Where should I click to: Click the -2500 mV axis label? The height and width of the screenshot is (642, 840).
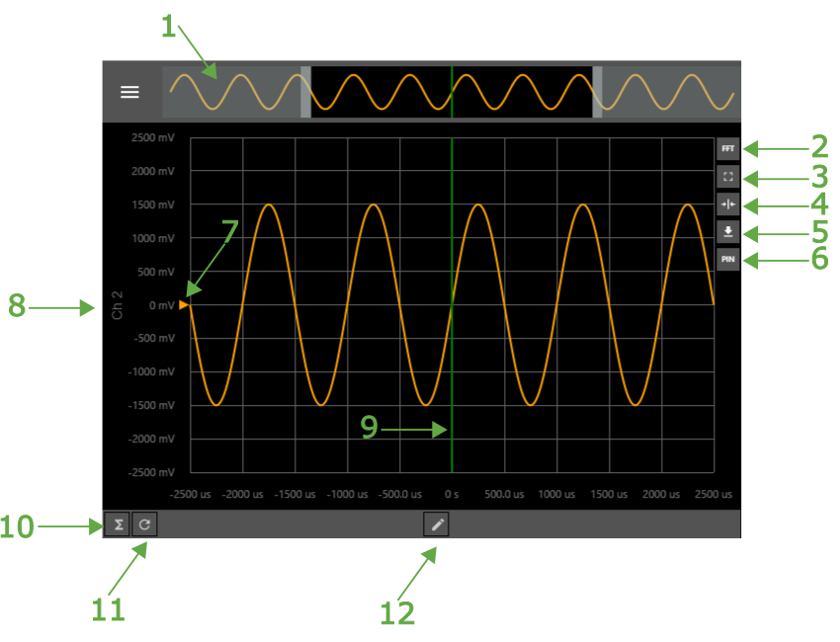[x=151, y=472]
